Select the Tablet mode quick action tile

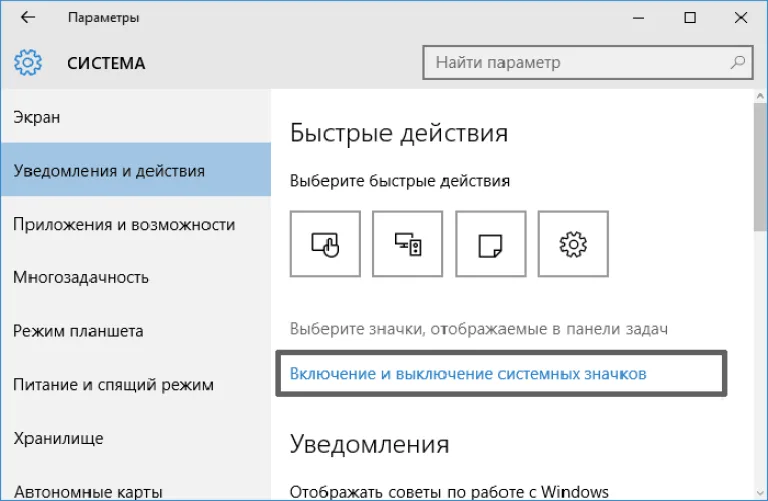[x=325, y=244]
